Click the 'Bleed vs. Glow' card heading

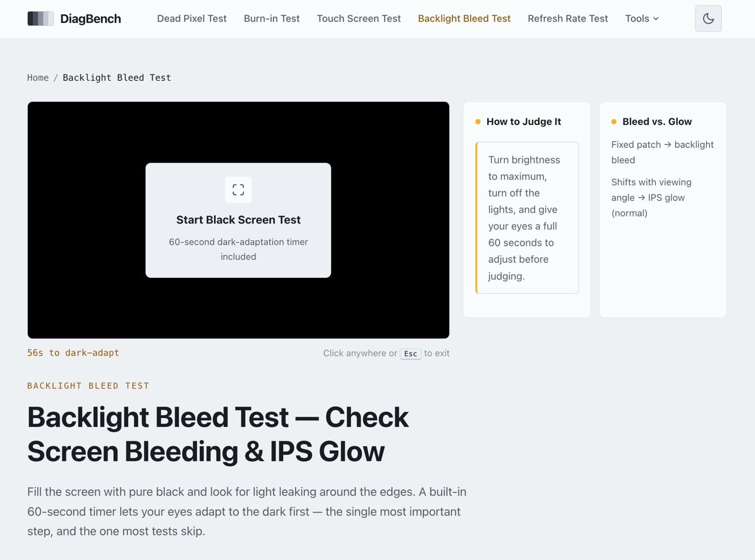pyautogui.click(x=657, y=122)
